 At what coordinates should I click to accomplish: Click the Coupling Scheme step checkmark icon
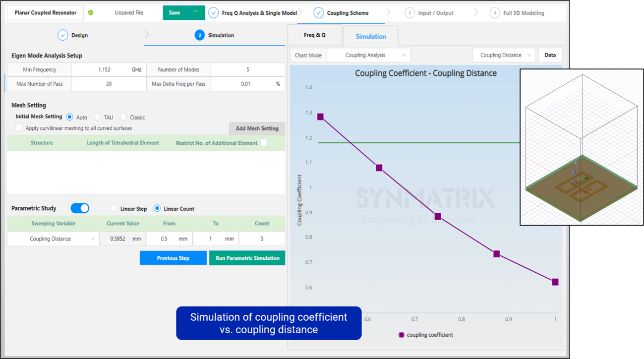pos(318,13)
